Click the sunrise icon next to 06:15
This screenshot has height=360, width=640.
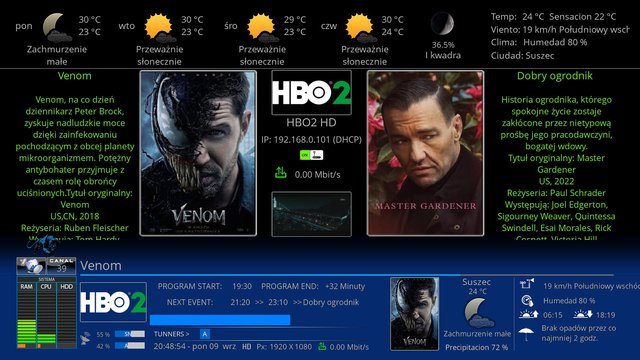tap(529, 314)
